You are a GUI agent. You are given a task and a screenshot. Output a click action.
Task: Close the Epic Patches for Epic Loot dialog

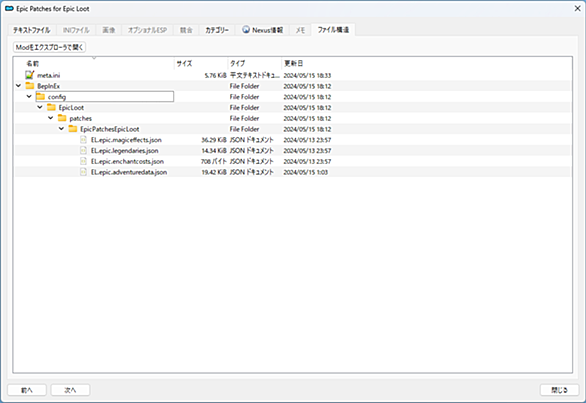tap(577, 8)
